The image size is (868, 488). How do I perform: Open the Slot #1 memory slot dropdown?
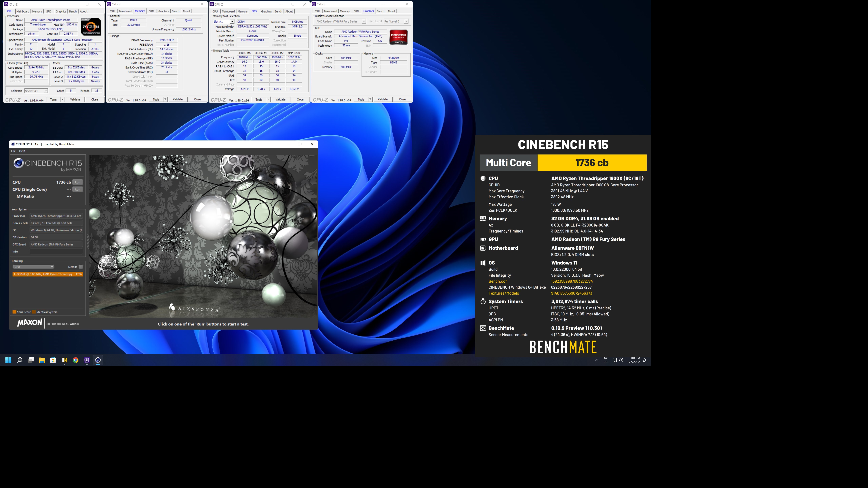click(223, 22)
